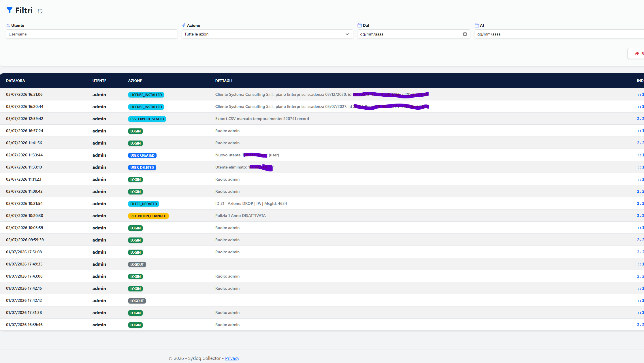The height and width of the screenshot is (363, 644).
Task: Click timestamp 03/07/2026 12:59:42
Action: 25,119
